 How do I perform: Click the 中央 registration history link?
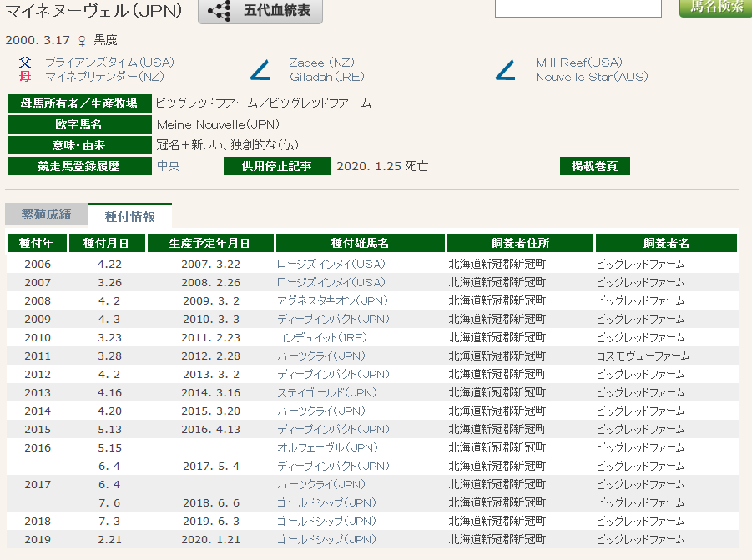(x=168, y=166)
